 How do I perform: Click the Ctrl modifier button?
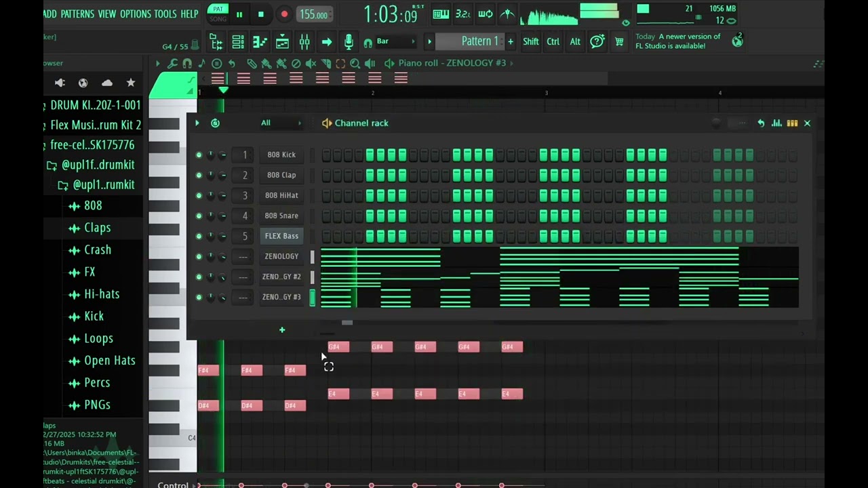pyautogui.click(x=553, y=42)
